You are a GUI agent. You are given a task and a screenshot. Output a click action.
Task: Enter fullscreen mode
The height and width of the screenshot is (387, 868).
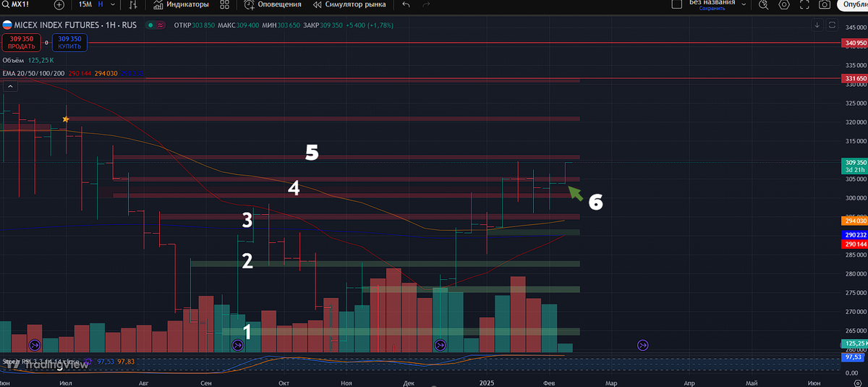[x=804, y=4]
